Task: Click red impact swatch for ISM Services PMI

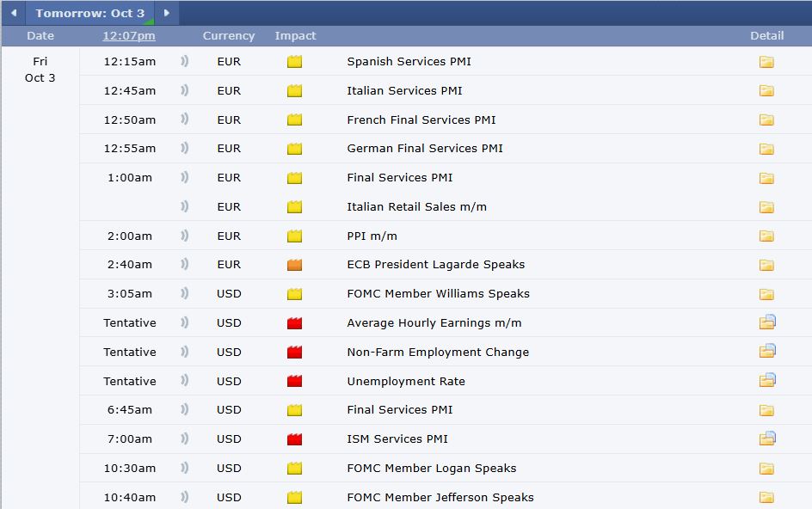Action: [x=295, y=439]
